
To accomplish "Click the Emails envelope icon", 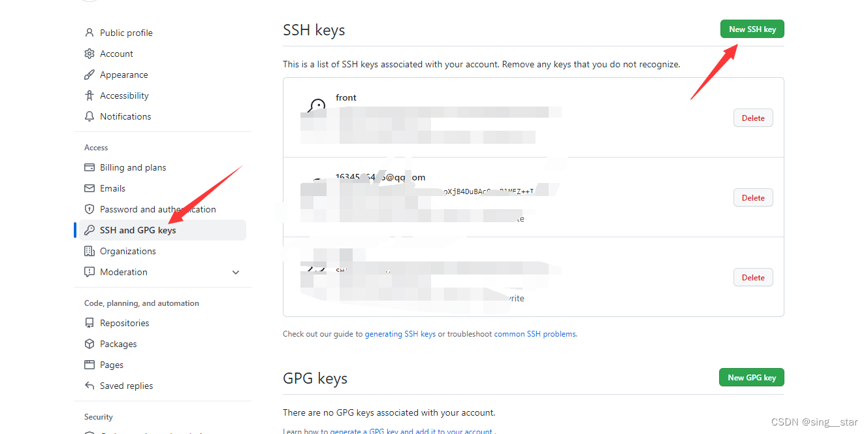I will (89, 188).
